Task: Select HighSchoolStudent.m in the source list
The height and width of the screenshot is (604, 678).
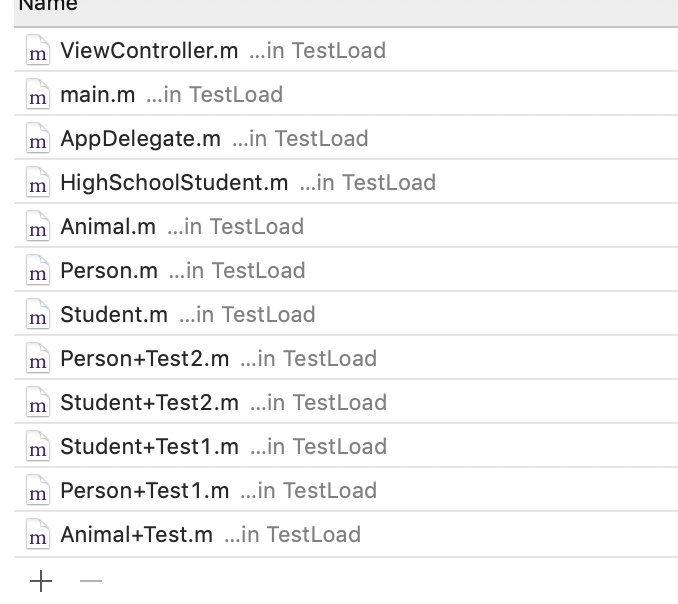Action: point(174,183)
